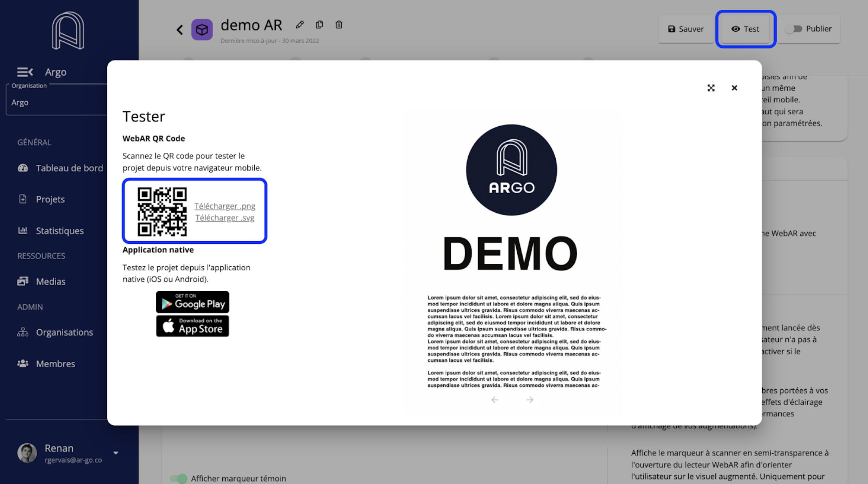Close the Tester dialog

point(734,88)
